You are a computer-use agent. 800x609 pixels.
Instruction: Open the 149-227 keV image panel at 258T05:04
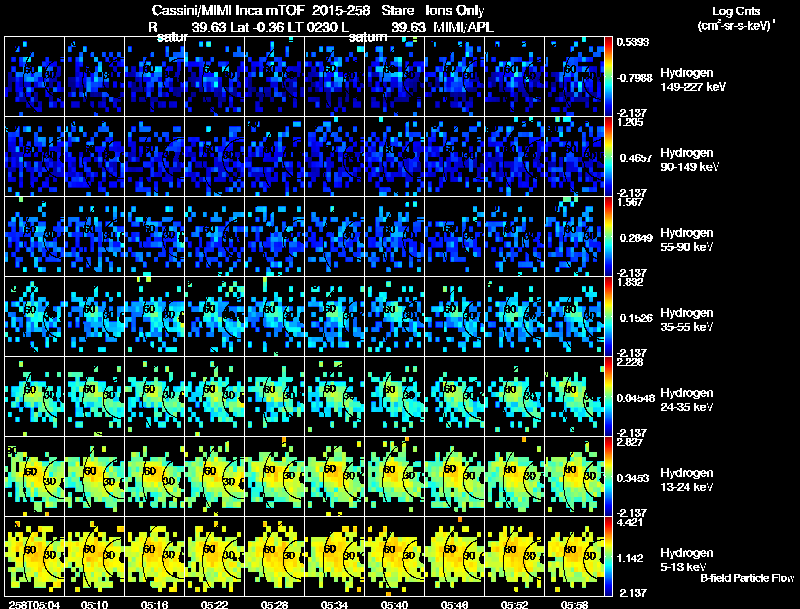(34, 76)
